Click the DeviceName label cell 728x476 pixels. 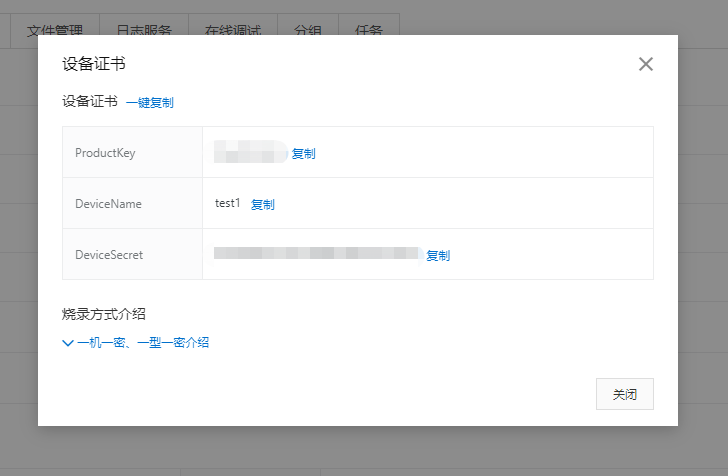pyautogui.click(x=132, y=203)
